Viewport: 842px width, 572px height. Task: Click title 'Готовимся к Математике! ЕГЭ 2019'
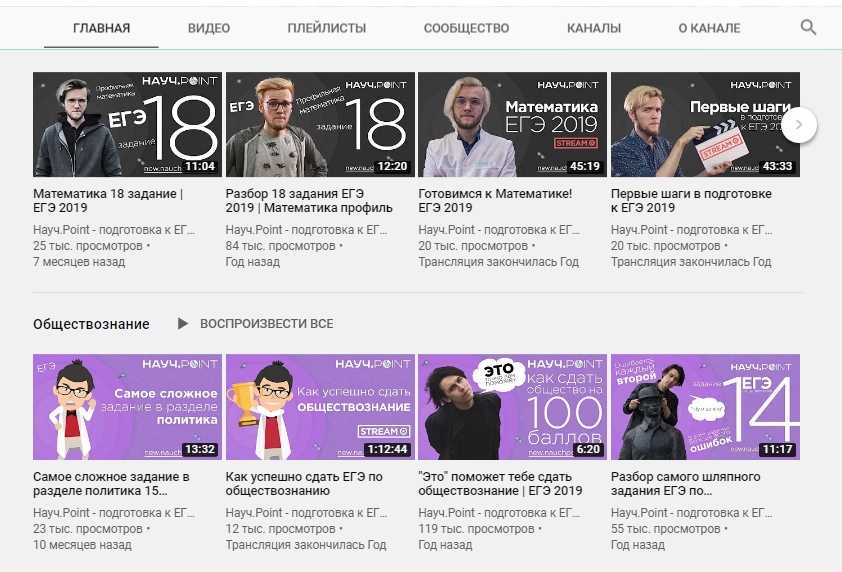495,201
